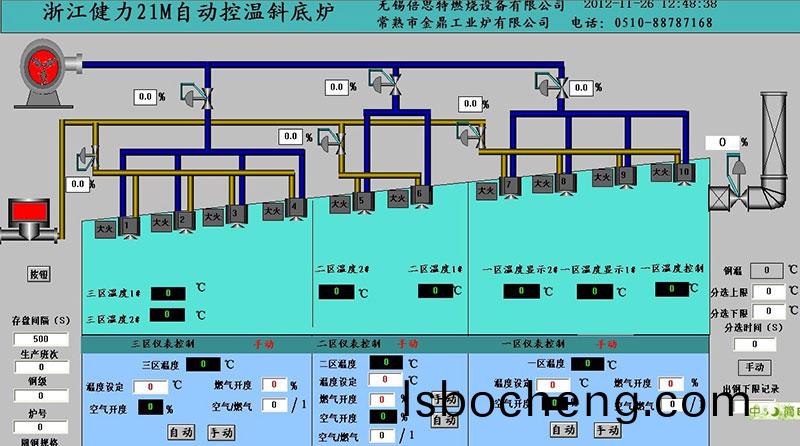Viewport: 800px width, 446px height.
Task: Switch 三区仪表控制 to 手动 mode
Action: pyautogui.click(x=222, y=433)
